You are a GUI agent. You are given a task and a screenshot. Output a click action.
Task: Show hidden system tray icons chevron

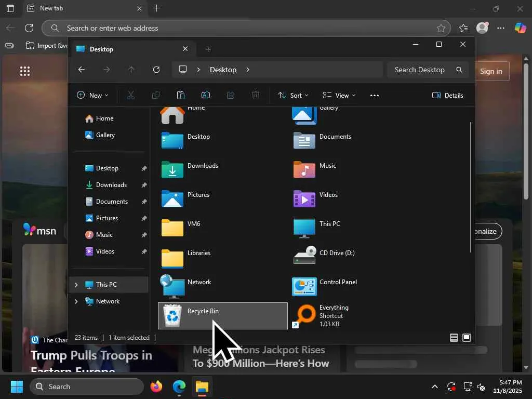pyautogui.click(x=435, y=387)
